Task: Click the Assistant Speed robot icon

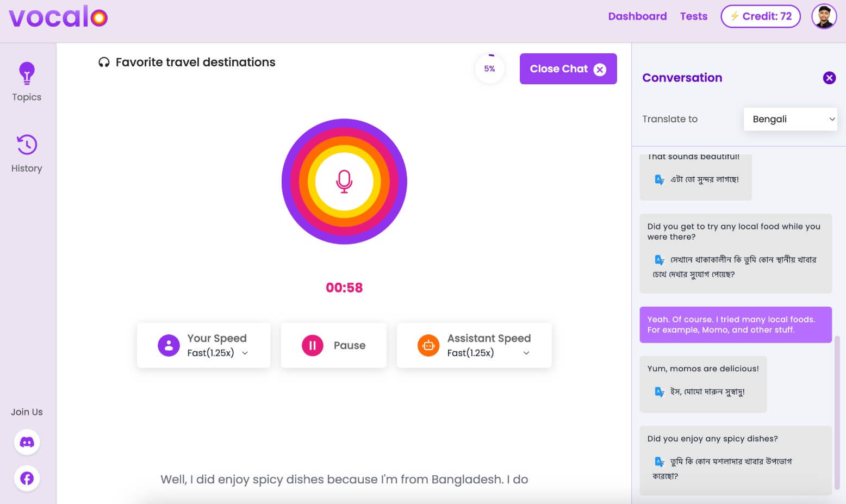Action: (428, 345)
